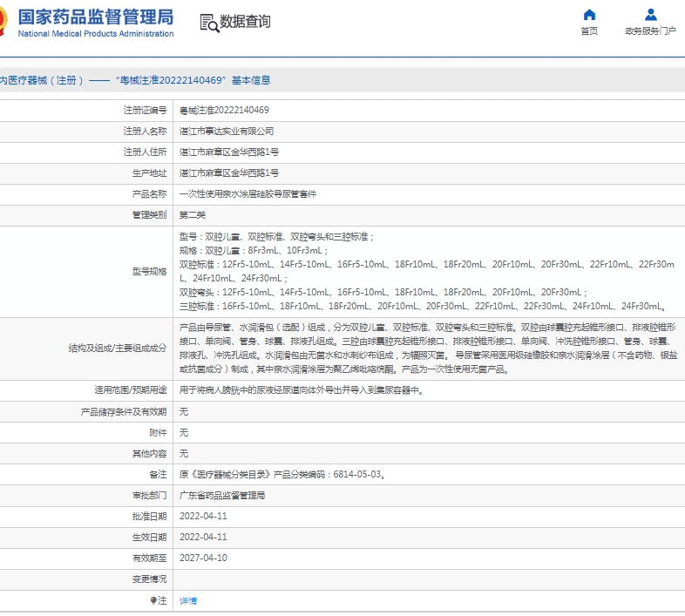The height and width of the screenshot is (616, 685).
Task: Select 三腔标准 specification line
Action: 423,306
